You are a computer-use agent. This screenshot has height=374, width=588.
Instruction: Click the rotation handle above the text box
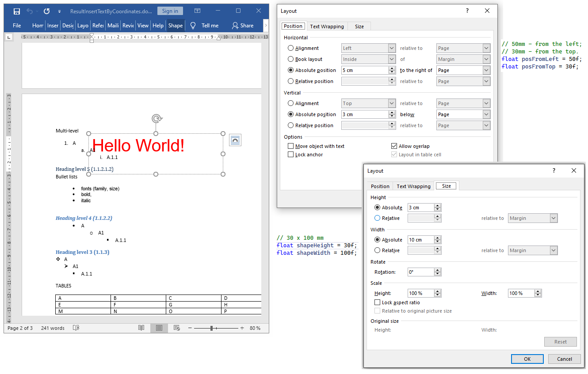(156, 118)
